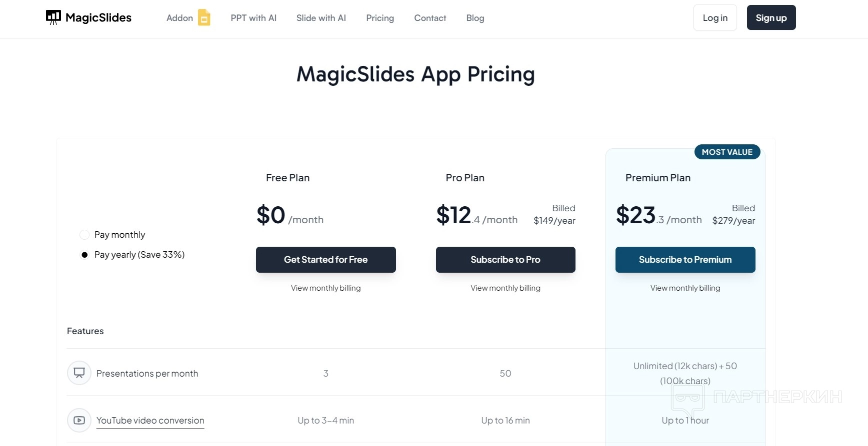Navigate to the Pricing page
The width and height of the screenshot is (868, 446).
380,18
